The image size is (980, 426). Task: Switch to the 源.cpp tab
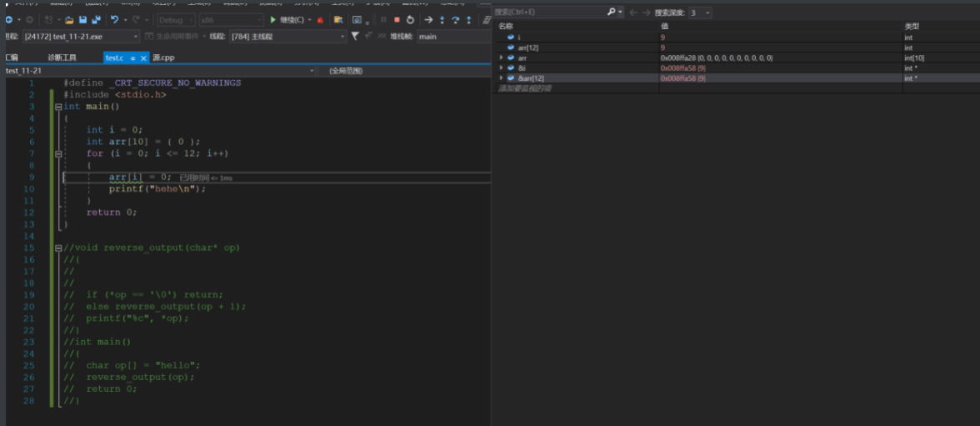point(163,58)
